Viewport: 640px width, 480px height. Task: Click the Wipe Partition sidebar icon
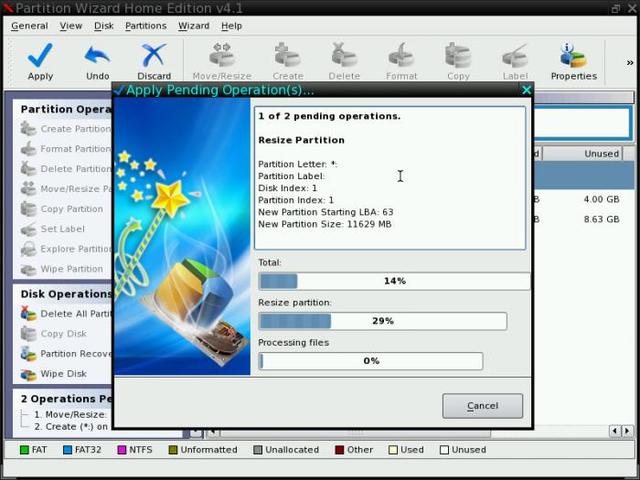[29, 269]
